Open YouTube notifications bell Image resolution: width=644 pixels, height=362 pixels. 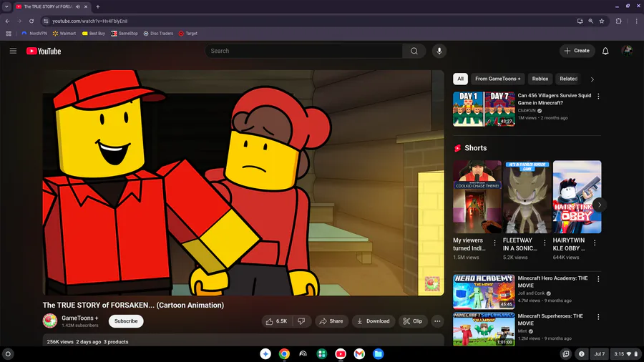tap(605, 51)
